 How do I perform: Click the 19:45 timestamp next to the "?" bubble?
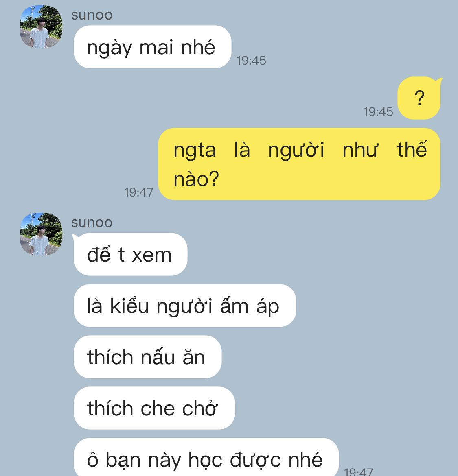coord(379,112)
